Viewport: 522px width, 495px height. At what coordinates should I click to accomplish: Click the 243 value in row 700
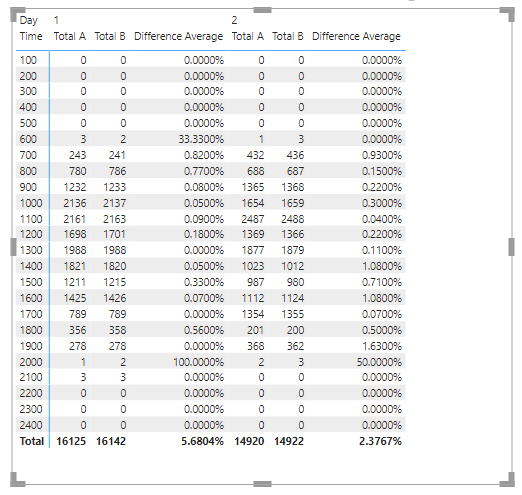[x=78, y=155]
